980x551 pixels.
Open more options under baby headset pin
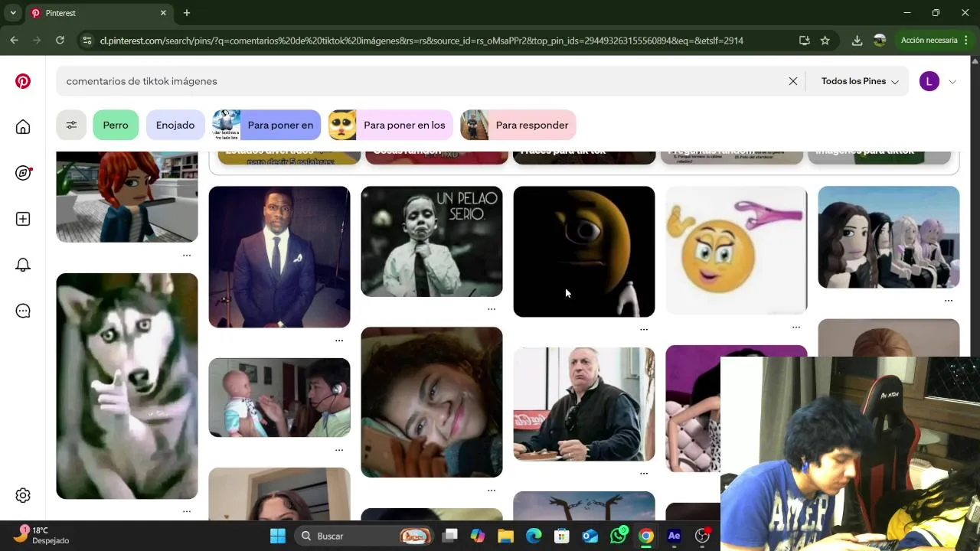point(339,450)
